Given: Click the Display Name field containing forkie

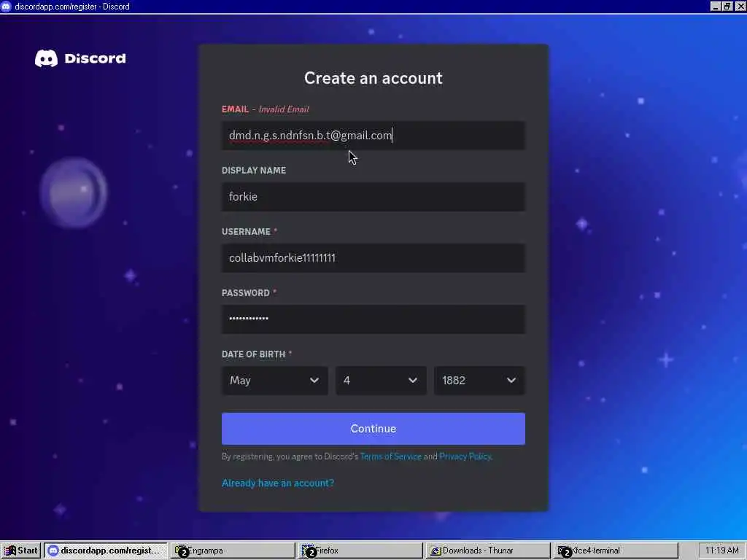Looking at the screenshot, I should point(373,197).
